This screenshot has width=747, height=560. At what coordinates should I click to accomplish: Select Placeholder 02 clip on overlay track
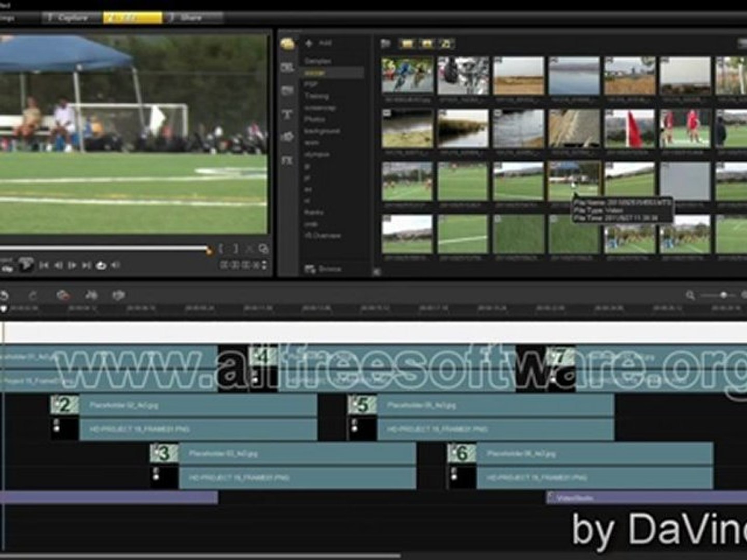click(198, 405)
